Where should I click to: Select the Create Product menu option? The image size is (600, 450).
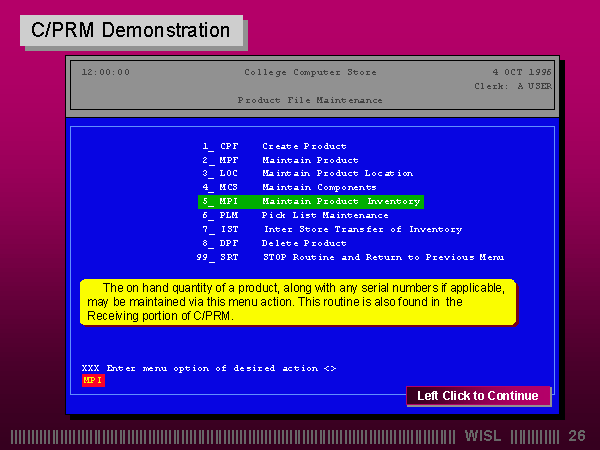point(303,146)
